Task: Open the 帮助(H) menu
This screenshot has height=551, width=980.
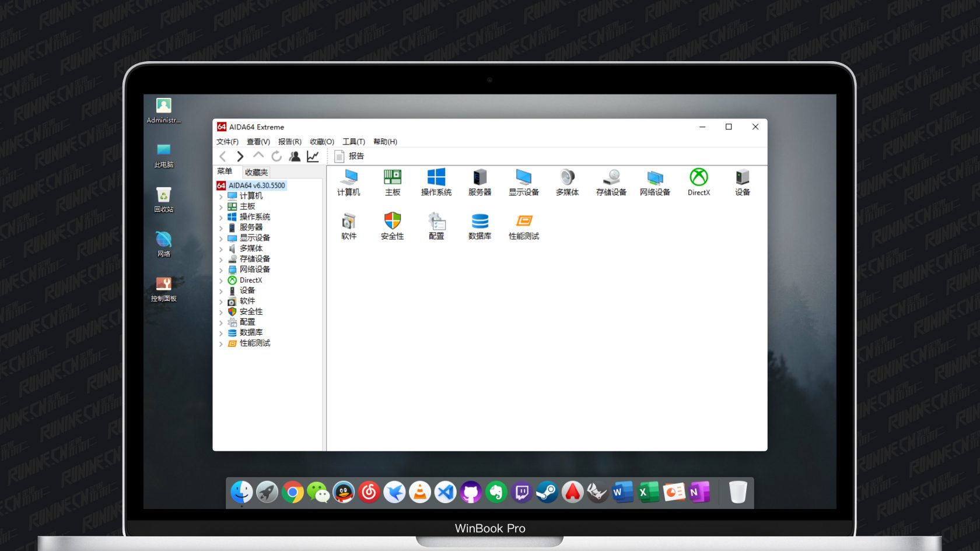Action: coord(385,142)
